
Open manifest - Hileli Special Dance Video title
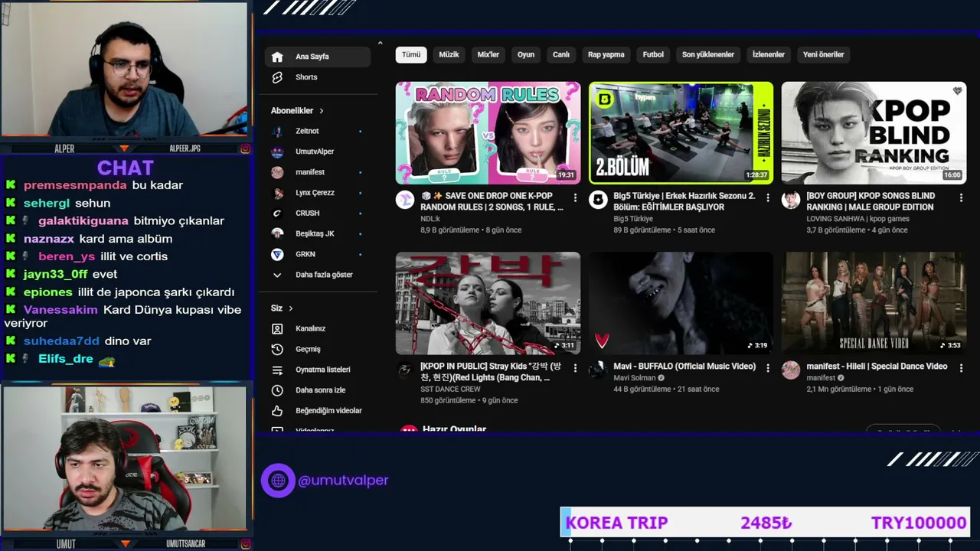pos(877,367)
